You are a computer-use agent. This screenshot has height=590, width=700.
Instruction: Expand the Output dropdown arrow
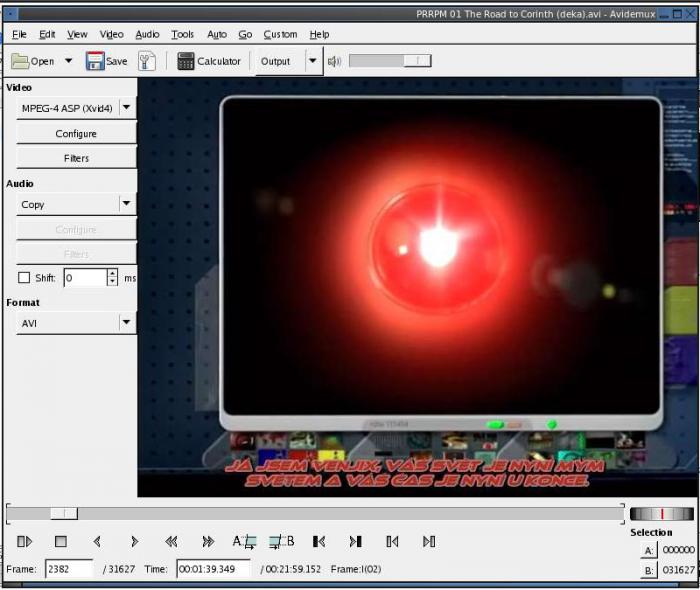coord(313,61)
